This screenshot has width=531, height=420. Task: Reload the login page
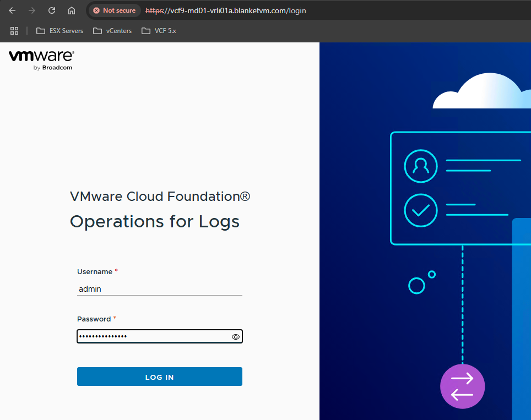[x=52, y=10]
